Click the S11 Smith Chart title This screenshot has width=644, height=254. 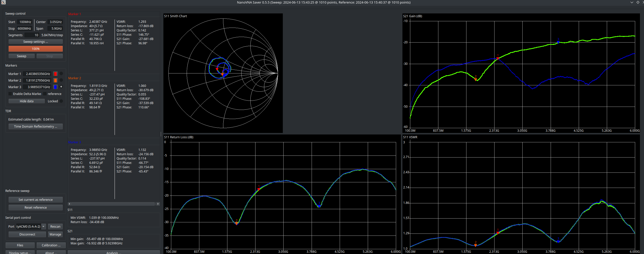(176, 16)
